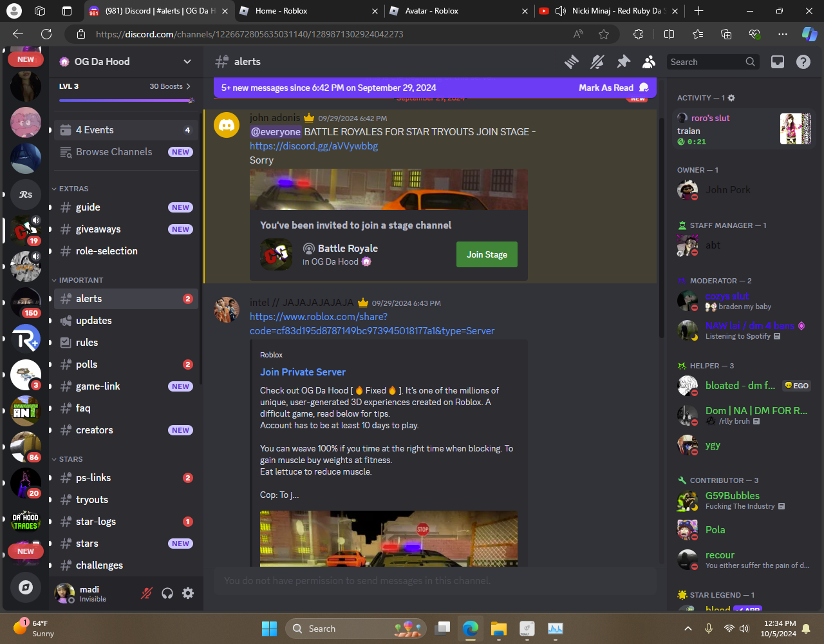The height and width of the screenshot is (644, 824).
Task: Open Edge settings and more menu
Action: coord(782,34)
